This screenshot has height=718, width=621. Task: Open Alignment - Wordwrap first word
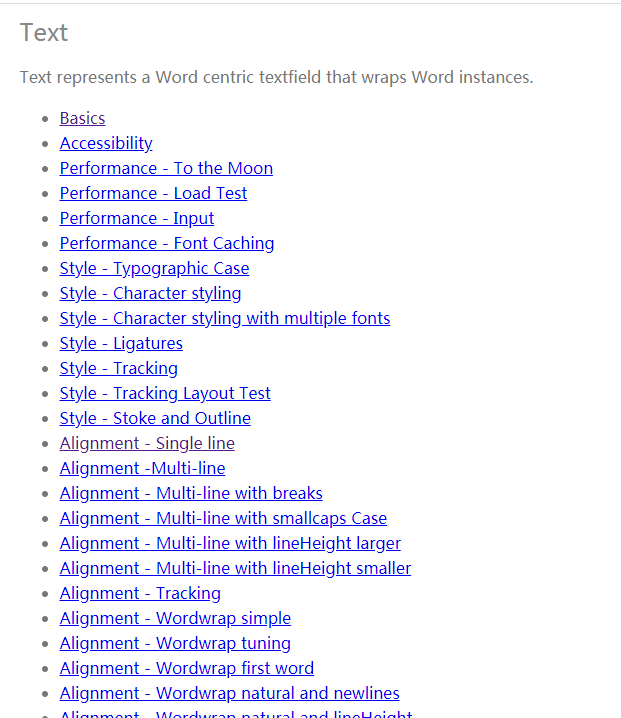click(187, 669)
